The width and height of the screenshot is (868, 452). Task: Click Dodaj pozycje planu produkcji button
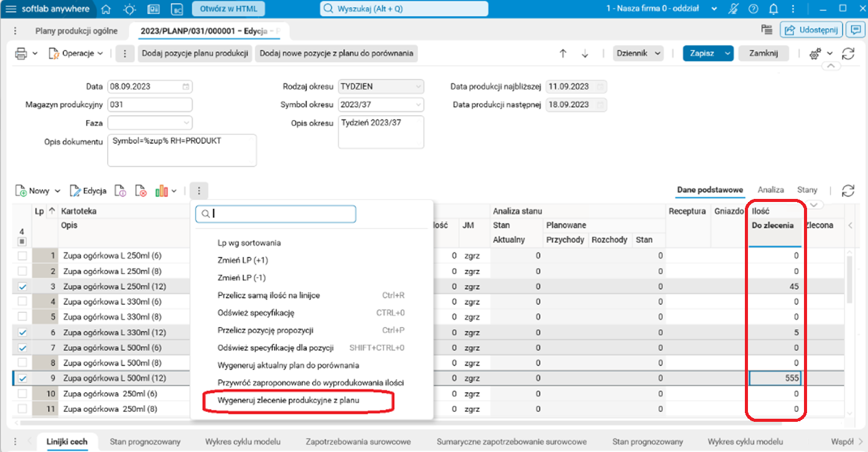(x=195, y=54)
